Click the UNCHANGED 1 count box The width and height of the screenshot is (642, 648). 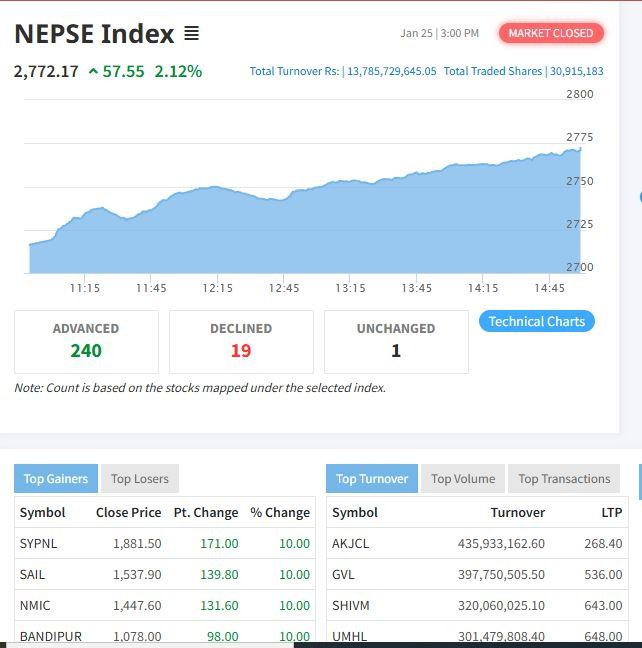[x=396, y=341]
